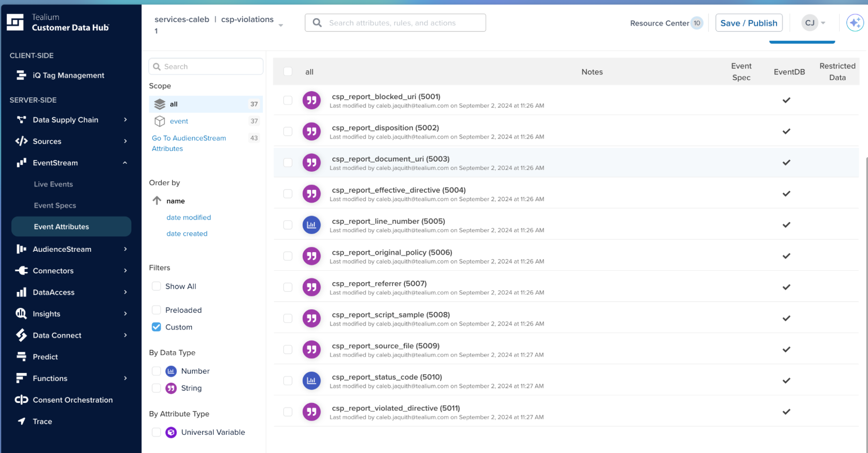Click the Data Supply Chain icon
The image size is (868, 453).
(x=21, y=119)
